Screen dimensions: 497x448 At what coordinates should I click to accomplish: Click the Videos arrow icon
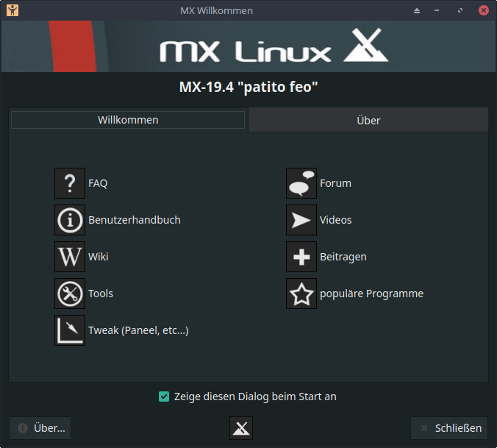[x=301, y=220]
